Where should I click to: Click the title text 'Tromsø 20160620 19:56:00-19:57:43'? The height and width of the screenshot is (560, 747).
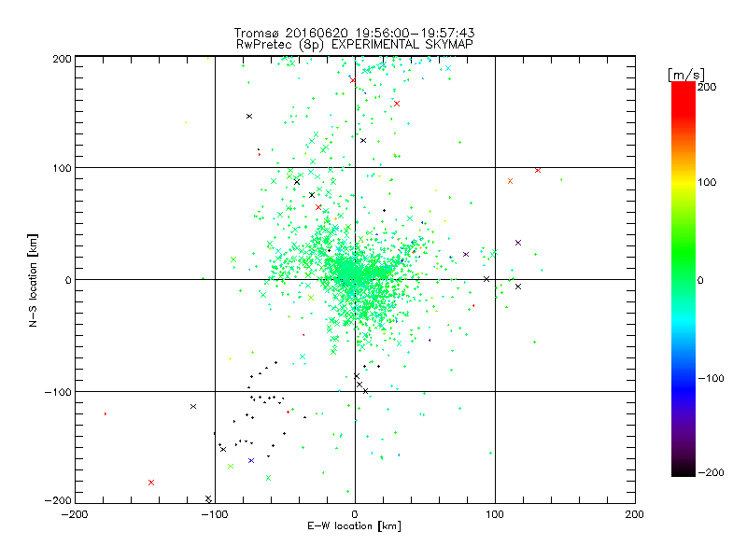point(354,33)
